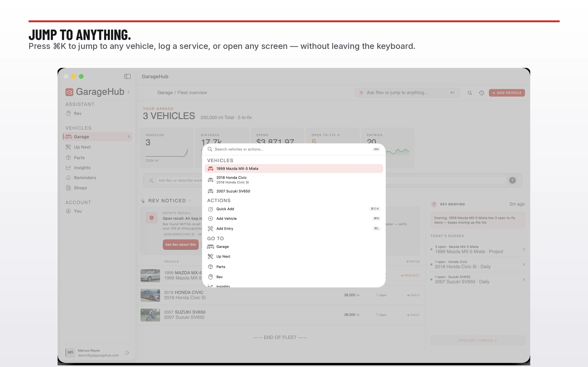The height and width of the screenshot is (367, 588).
Task: Click the sign-out icon beside Marcus Reyes
Action: tap(127, 353)
